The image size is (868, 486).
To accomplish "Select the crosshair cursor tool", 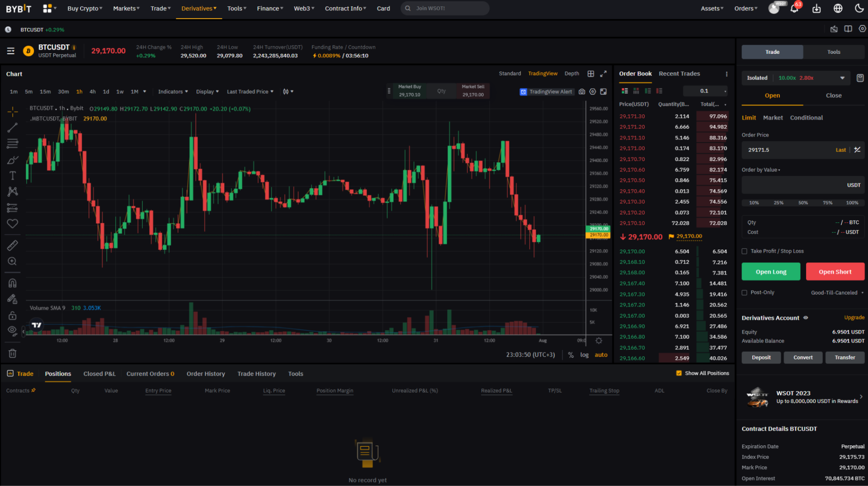I will pos(13,111).
